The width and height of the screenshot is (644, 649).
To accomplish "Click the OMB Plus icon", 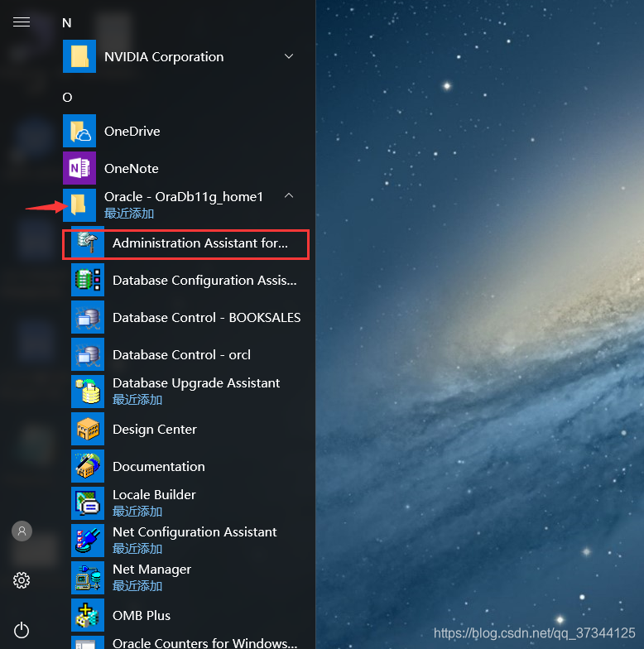I will point(88,615).
